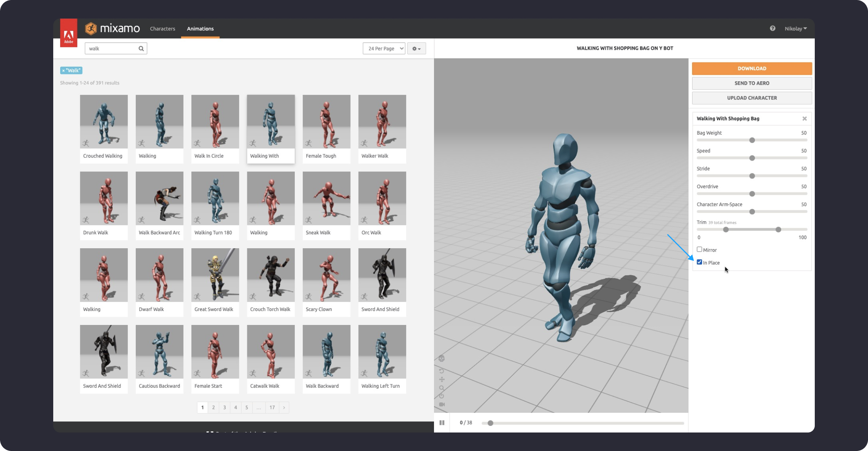Viewport: 868px width, 451px height.
Task: Close the Walking With Shopping Bag panel
Action: [x=804, y=119]
